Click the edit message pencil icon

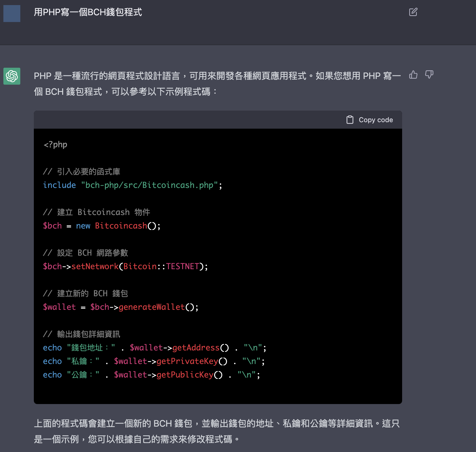[x=413, y=12]
